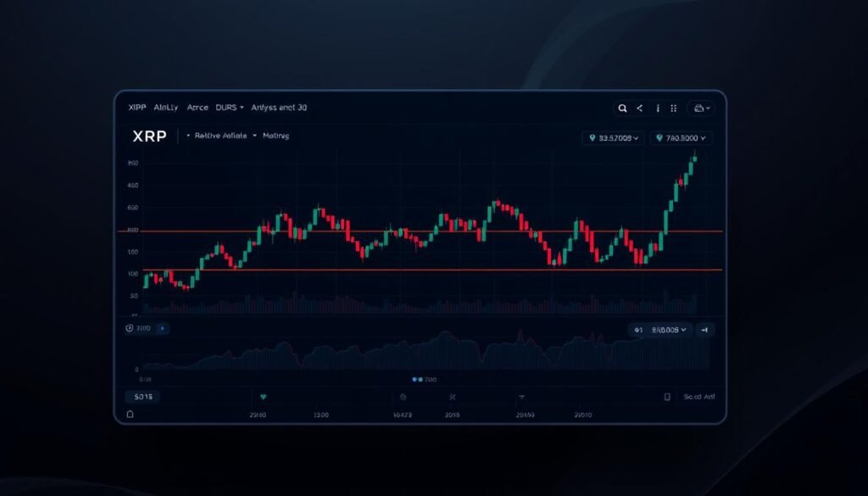
Task: Select the XIPP menu item
Action: 136,108
